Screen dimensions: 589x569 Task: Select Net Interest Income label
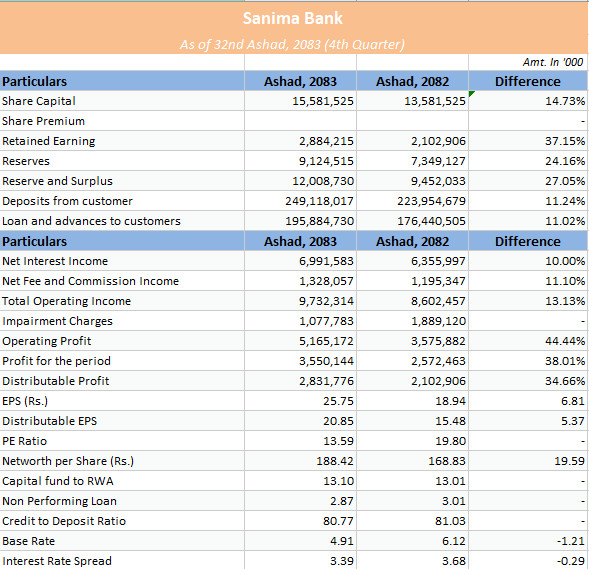(x=55, y=261)
